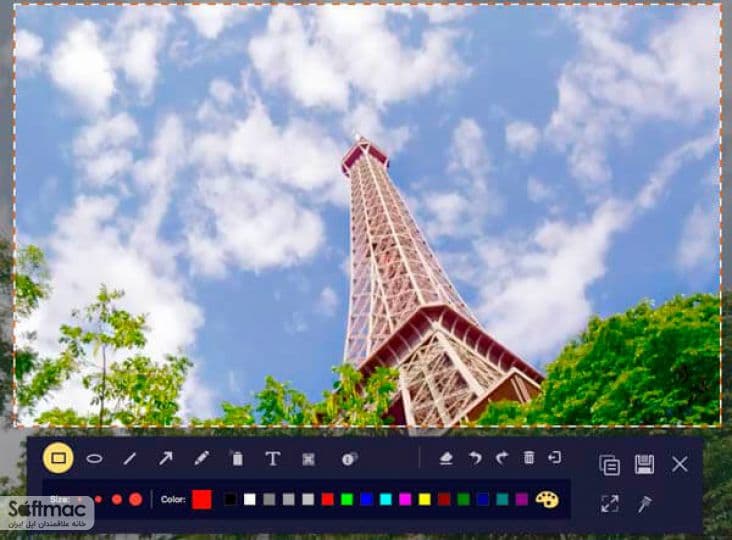Close the capture toolbar with X
The width and height of the screenshot is (732, 540).
click(680, 464)
